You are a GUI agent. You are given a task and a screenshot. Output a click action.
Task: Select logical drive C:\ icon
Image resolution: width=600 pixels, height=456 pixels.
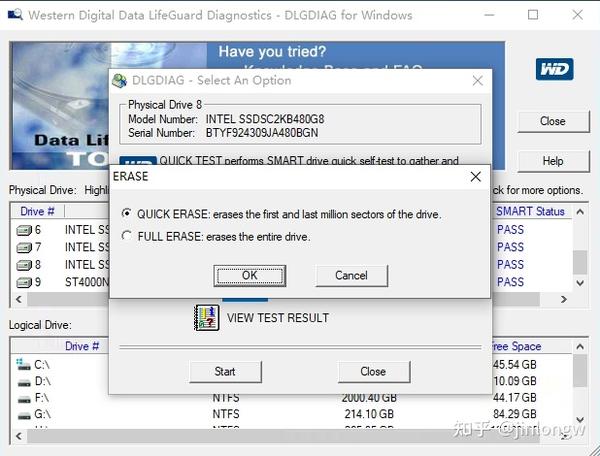pos(23,364)
